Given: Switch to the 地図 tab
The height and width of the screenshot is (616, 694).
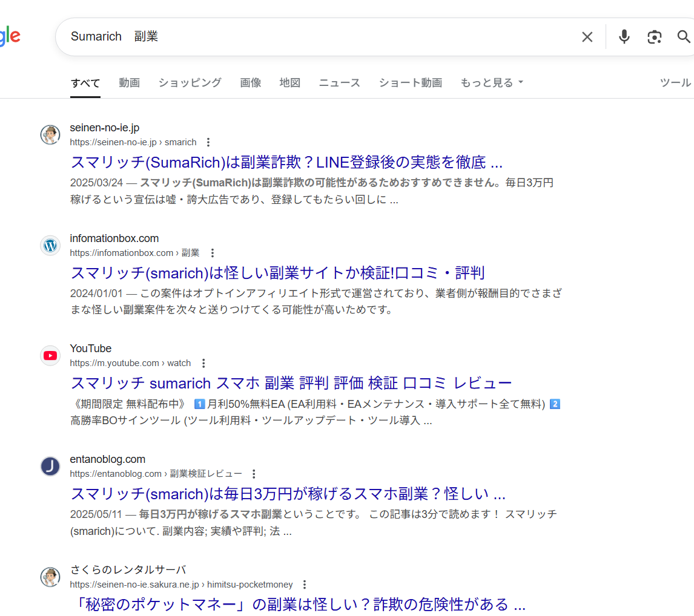Looking at the screenshot, I should 290,83.
